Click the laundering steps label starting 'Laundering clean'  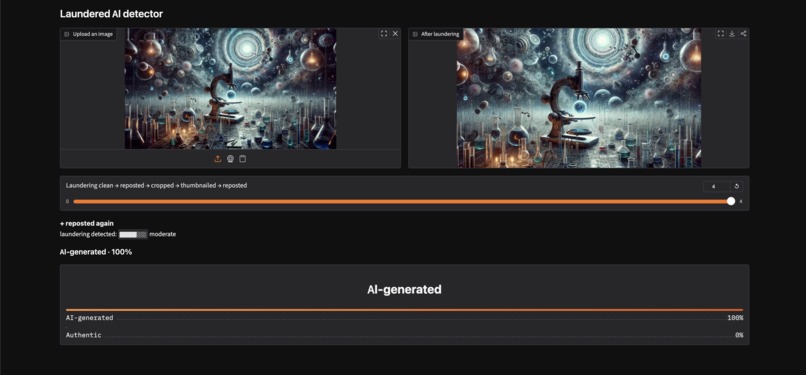tap(156, 185)
